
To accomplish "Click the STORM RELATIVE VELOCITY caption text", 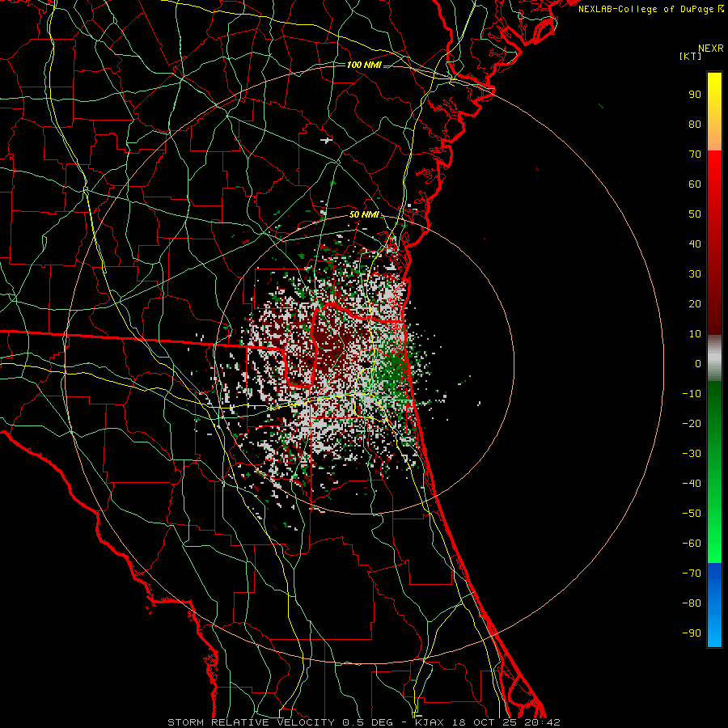I will click(251, 722).
